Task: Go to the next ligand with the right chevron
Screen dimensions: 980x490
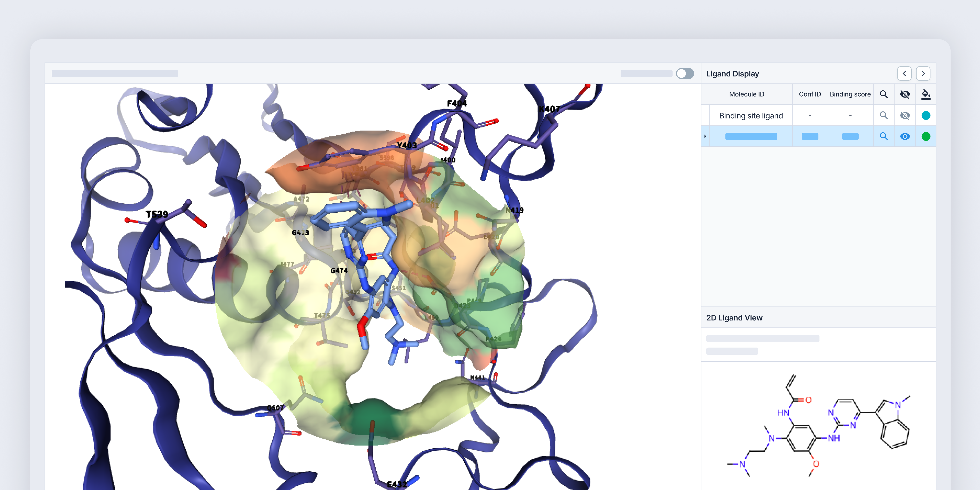Action: (x=923, y=73)
